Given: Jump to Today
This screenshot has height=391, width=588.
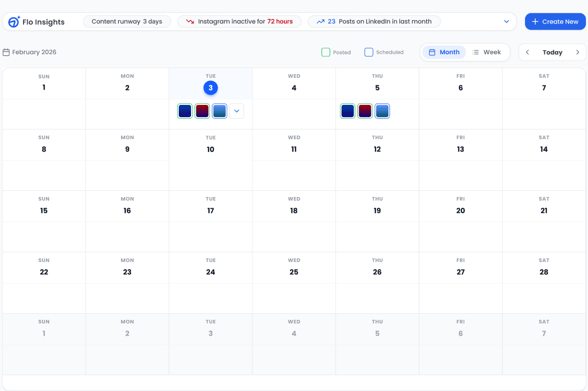Looking at the screenshot, I should [x=552, y=52].
